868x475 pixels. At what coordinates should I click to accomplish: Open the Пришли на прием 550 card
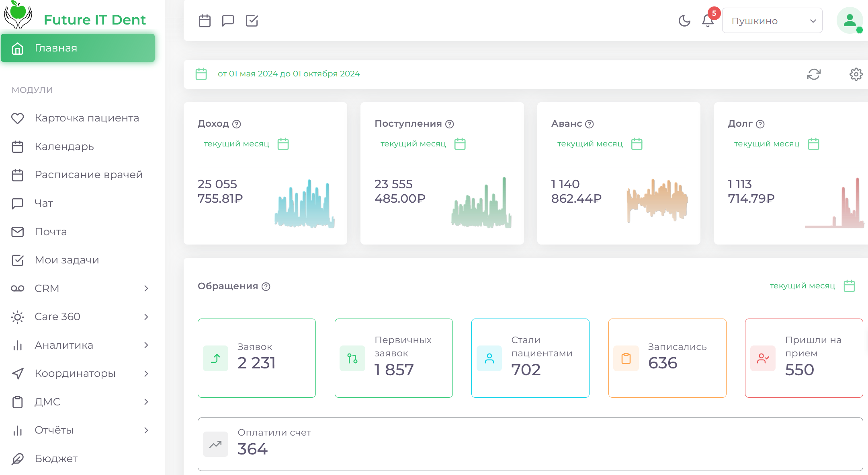coord(804,358)
